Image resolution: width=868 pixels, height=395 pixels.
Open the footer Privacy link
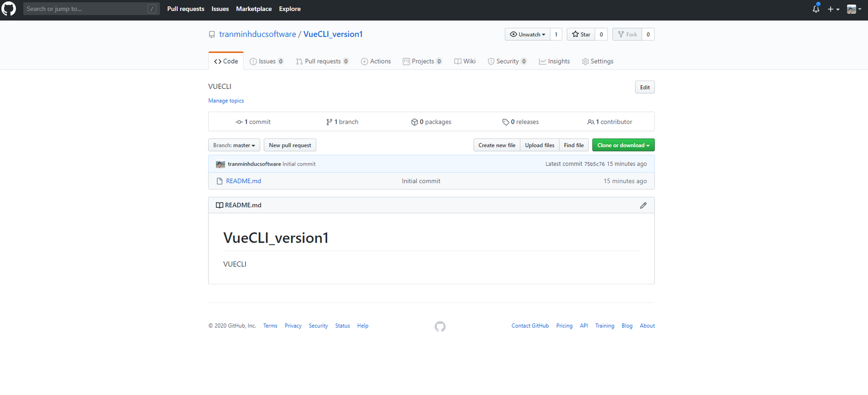(x=293, y=326)
